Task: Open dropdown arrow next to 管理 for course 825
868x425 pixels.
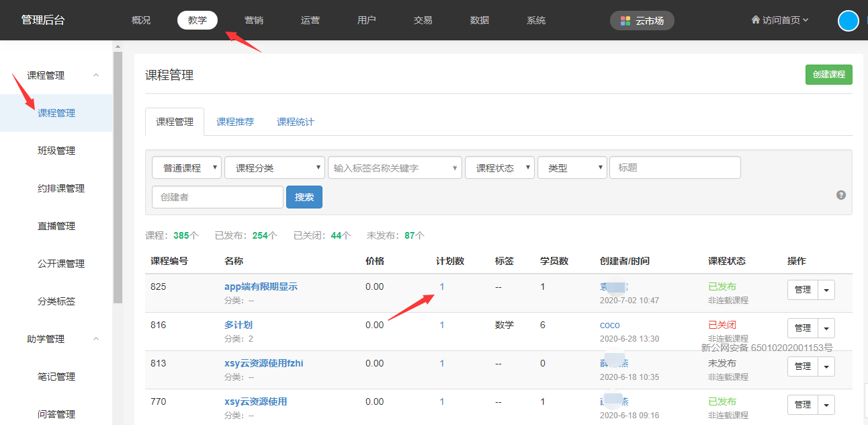Action: click(826, 290)
